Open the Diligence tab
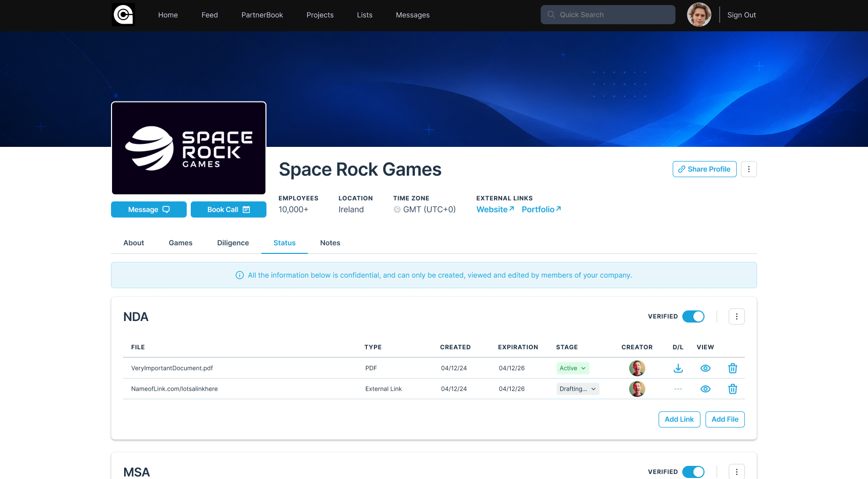868x479 pixels. click(233, 243)
